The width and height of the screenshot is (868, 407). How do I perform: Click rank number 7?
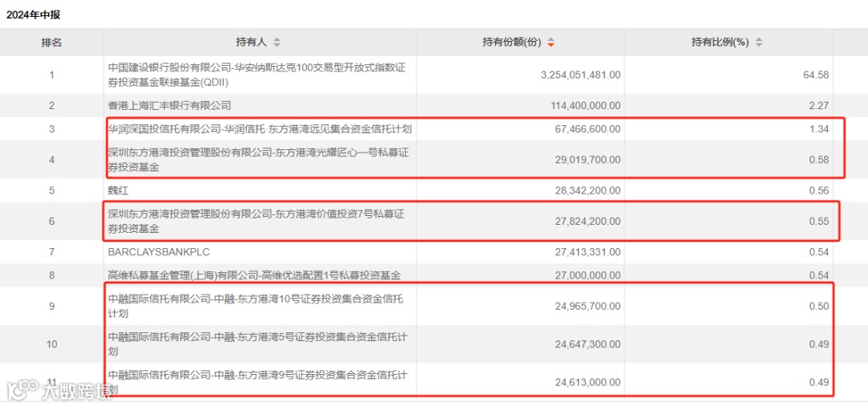pyautogui.click(x=51, y=252)
